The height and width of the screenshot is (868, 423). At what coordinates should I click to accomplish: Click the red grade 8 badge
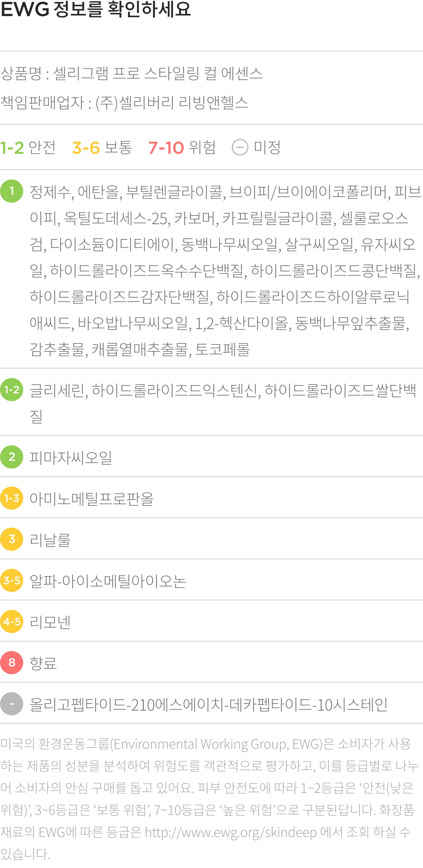coord(12,662)
